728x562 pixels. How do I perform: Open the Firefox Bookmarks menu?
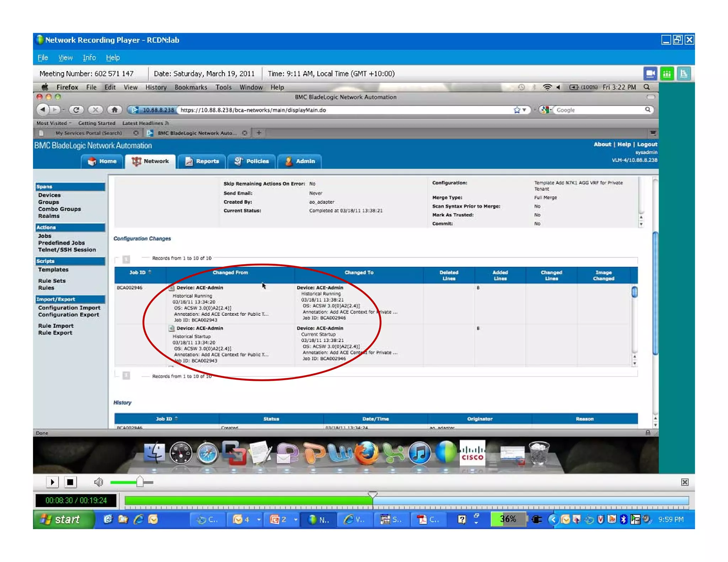point(191,87)
